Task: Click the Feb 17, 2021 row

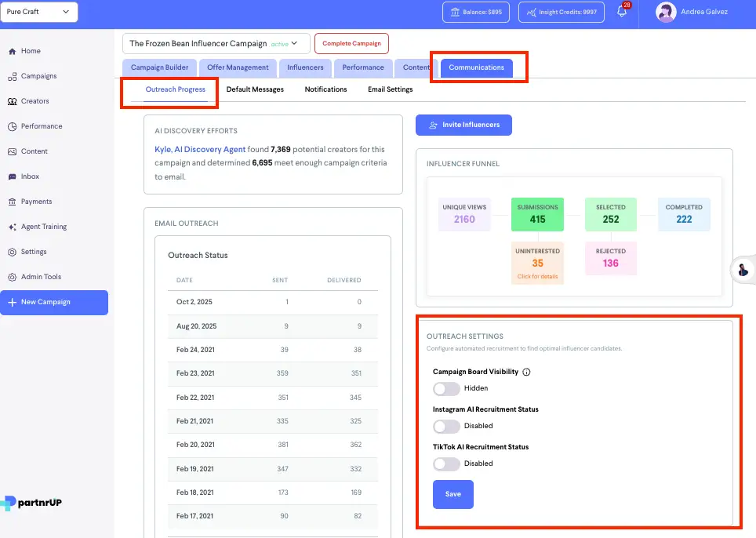Action: point(273,516)
